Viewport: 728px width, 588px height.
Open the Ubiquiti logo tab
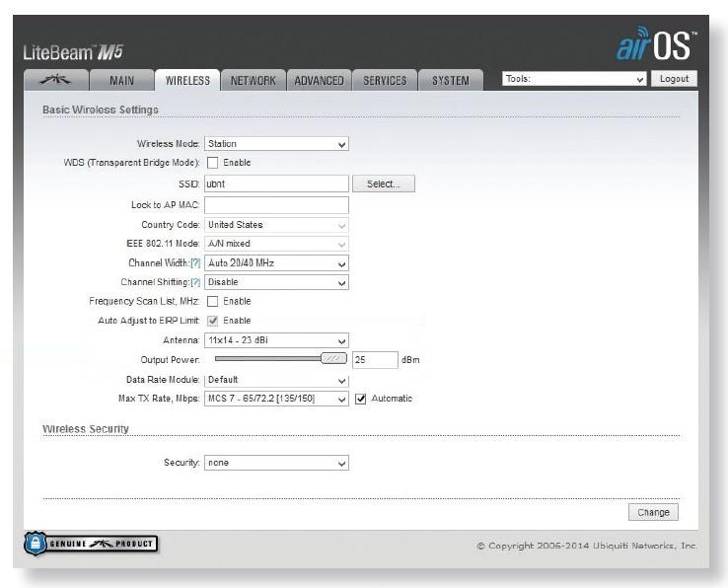(x=56, y=81)
